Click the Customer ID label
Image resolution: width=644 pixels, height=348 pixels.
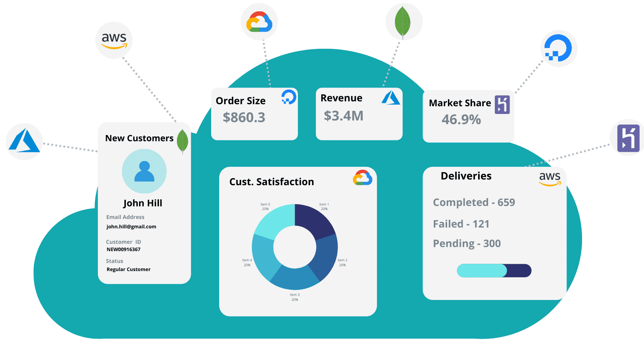124,242
